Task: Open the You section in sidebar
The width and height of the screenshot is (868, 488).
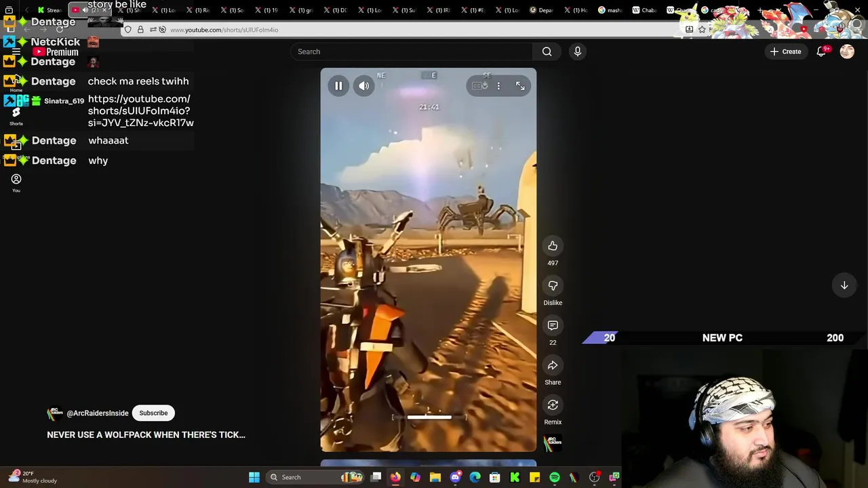Action: pyautogui.click(x=16, y=183)
